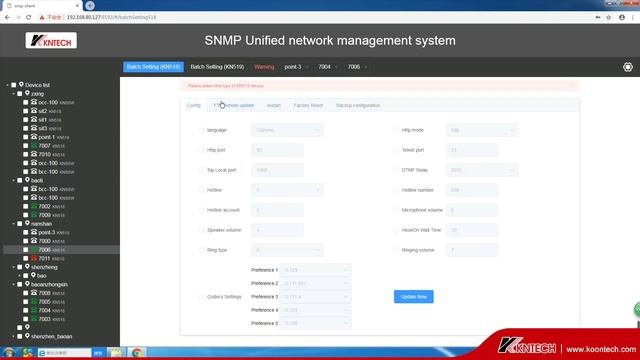Open the restart sub-tab

(x=273, y=105)
